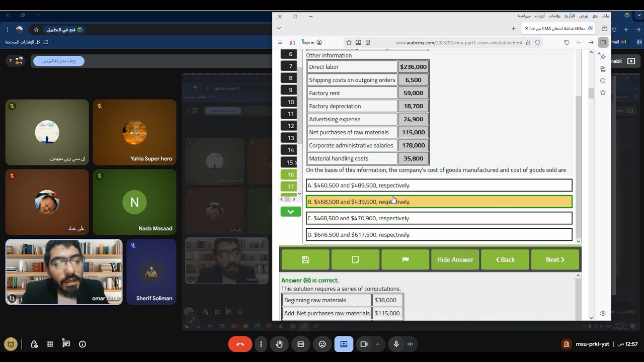Toggle the Firefox sidebar button

click(603, 43)
